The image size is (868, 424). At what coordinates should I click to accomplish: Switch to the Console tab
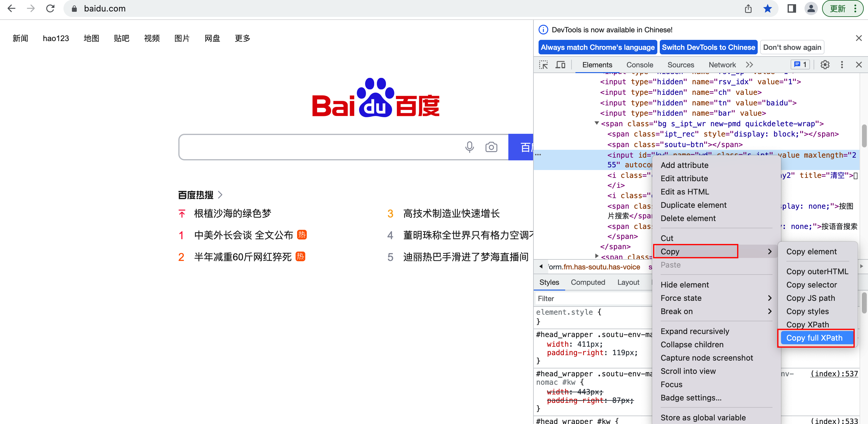[x=640, y=65]
